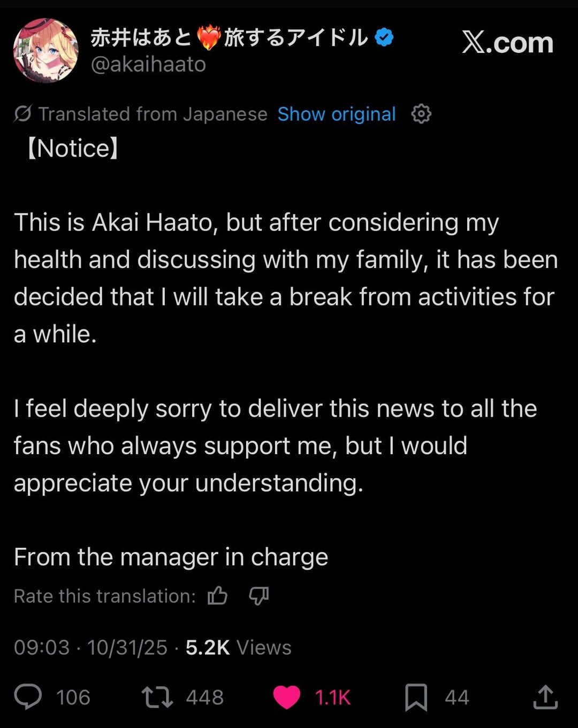
Task: Click the 106 replies count
Action: pyautogui.click(x=73, y=698)
